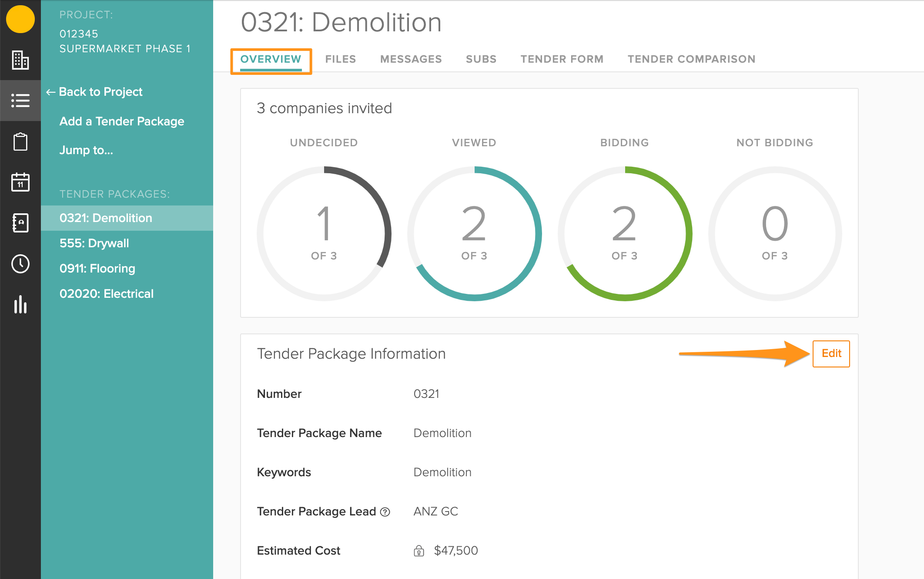924x579 pixels.
Task: Open the bar chart reports icon
Action: pos(20,304)
